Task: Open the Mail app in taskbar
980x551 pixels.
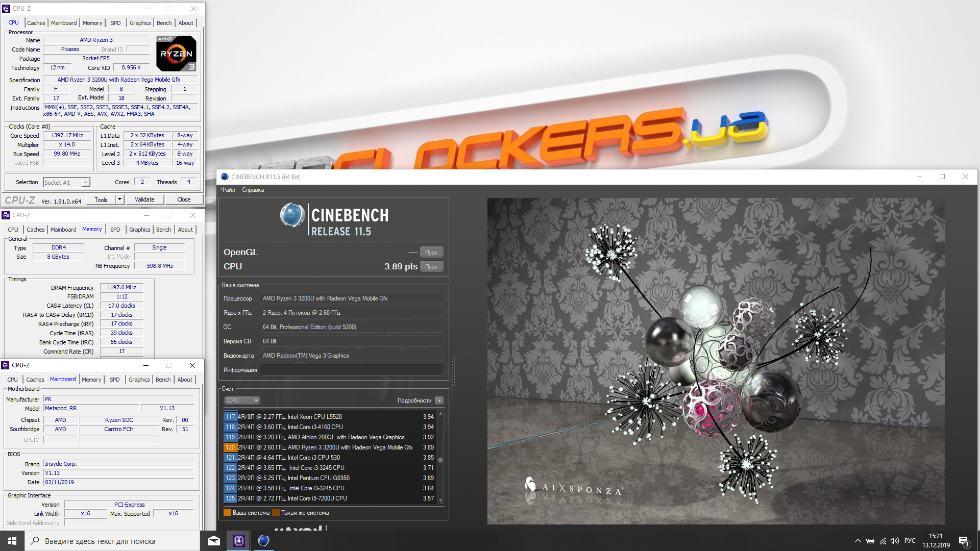Action: [x=214, y=541]
